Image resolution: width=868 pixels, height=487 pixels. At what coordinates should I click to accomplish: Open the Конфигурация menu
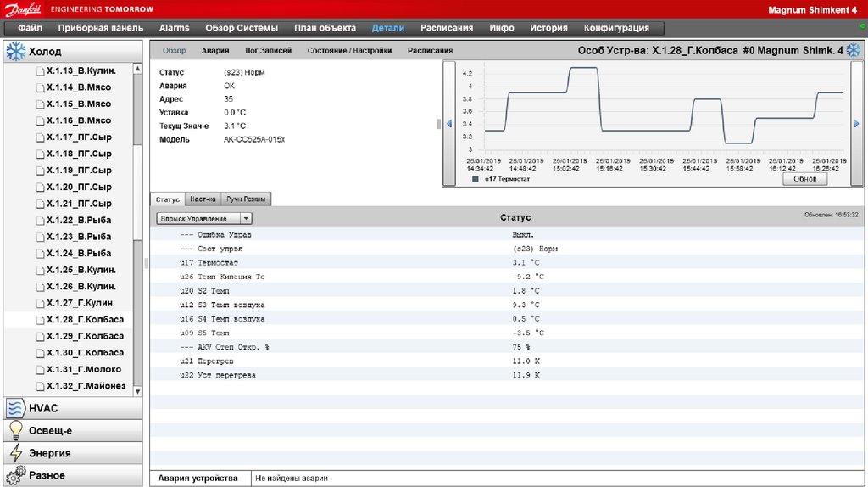pos(616,28)
